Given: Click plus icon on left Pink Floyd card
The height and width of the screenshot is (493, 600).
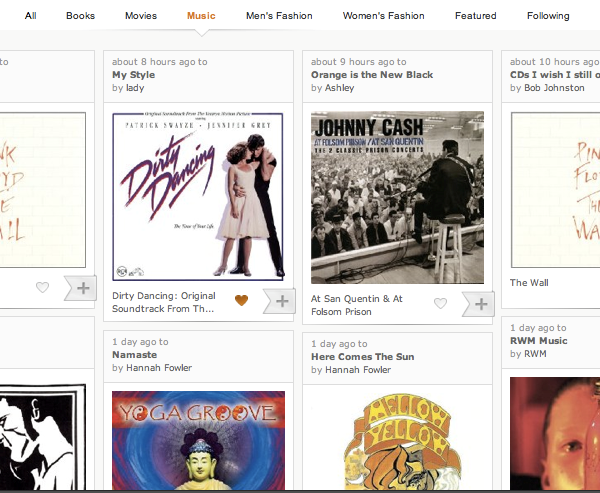Looking at the screenshot, I should (81, 288).
